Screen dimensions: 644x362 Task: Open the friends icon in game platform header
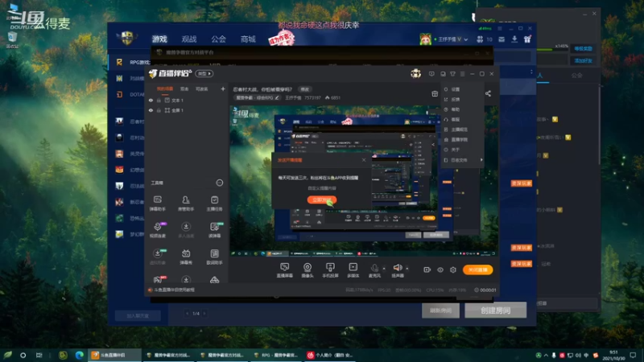click(480, 39)
